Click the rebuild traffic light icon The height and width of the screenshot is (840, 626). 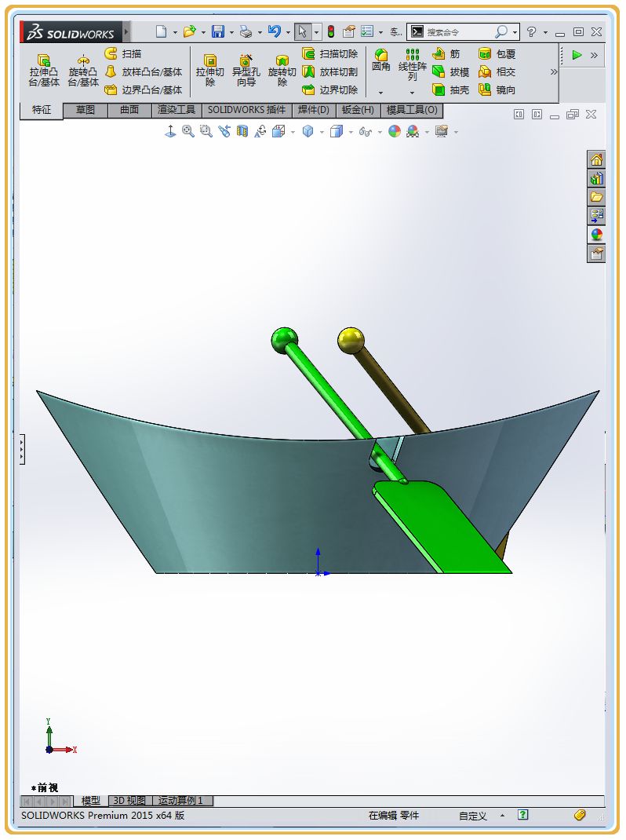tap(331, 31)
